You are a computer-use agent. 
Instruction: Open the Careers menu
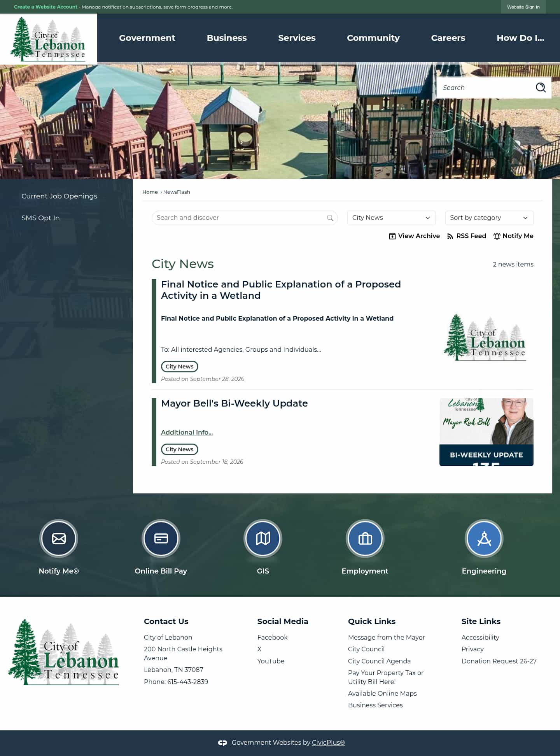(448, 38)
